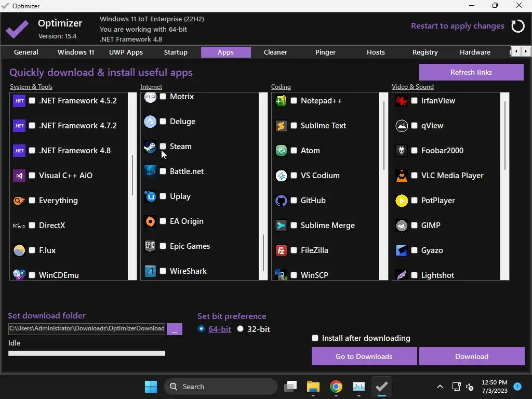Viewport: 532px width, 399px height.
Task: Click the F.lux icon
Action: click(x=19, y=250)
